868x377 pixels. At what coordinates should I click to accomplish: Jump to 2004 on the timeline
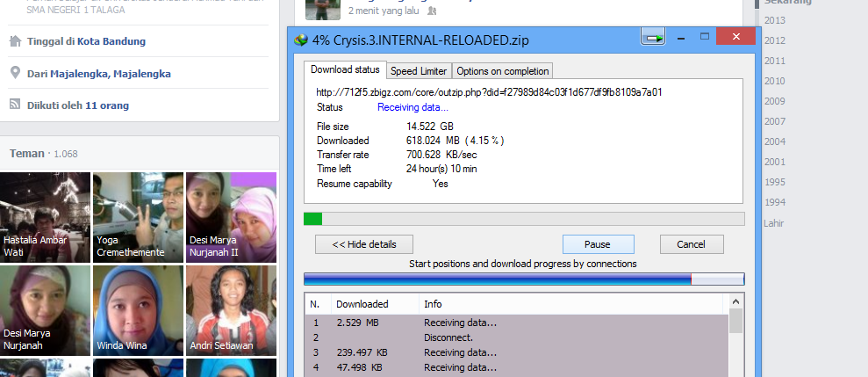[x=774, y=141]
